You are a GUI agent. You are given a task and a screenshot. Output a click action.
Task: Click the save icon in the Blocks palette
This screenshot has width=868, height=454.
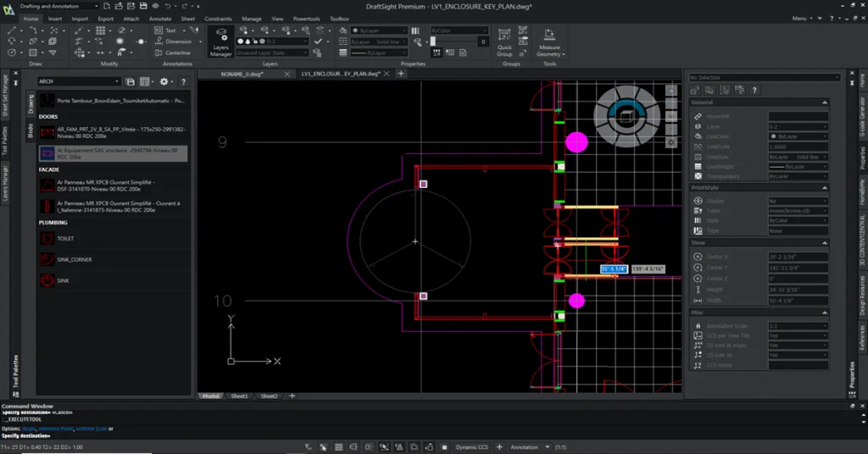(131, 82)
